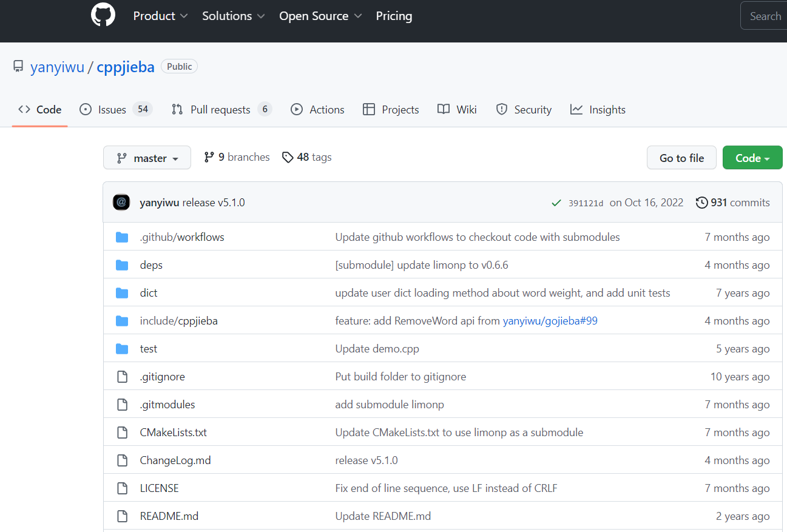787x532 pixels.
Task: Open the master branch selector
Action: point(147,158)
